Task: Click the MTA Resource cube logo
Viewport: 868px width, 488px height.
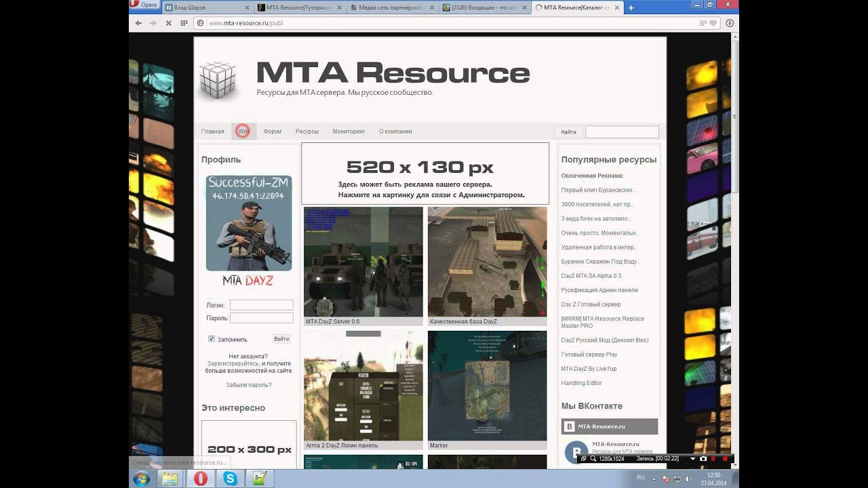Action: (x=218, y=80)
